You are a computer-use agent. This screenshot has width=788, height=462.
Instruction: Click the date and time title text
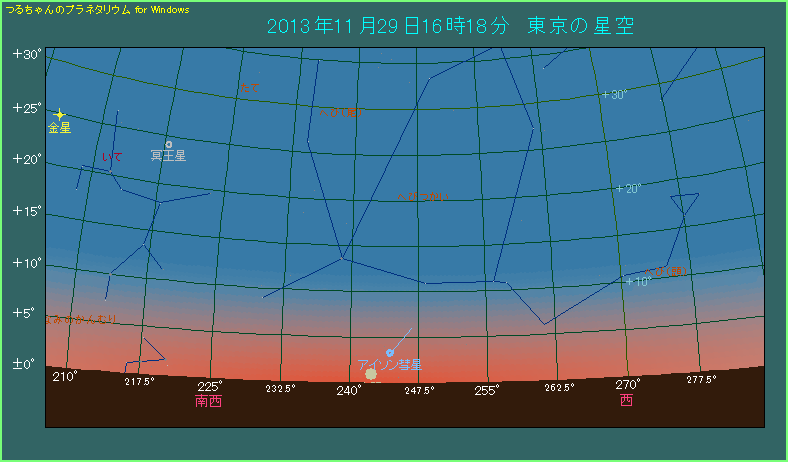(450, 25)
